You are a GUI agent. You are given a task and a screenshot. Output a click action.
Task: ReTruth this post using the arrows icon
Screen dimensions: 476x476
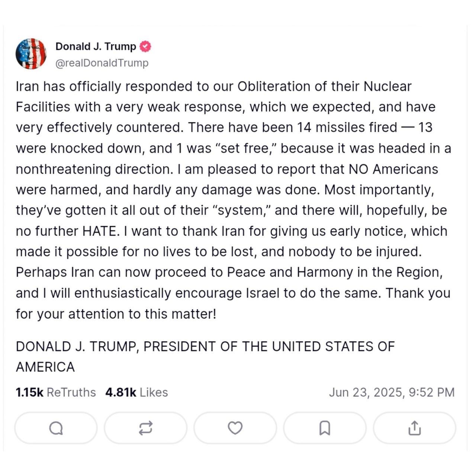(x=145, y=428)
